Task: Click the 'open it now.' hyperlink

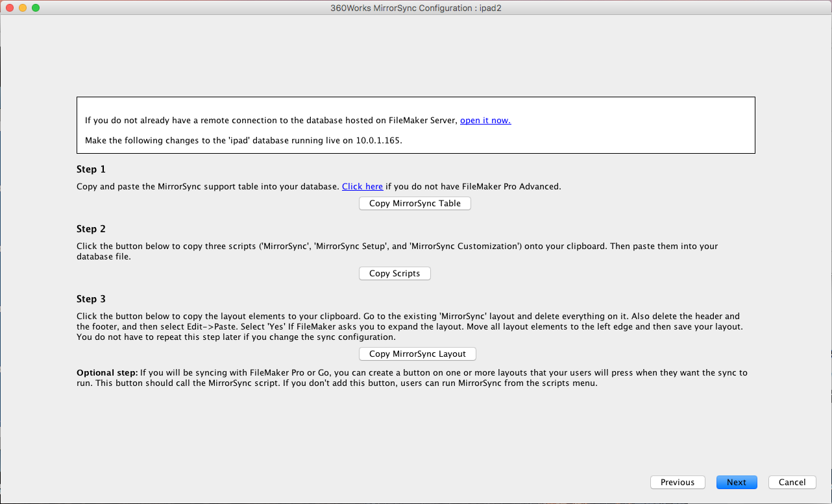Action: tap(485, 121)
